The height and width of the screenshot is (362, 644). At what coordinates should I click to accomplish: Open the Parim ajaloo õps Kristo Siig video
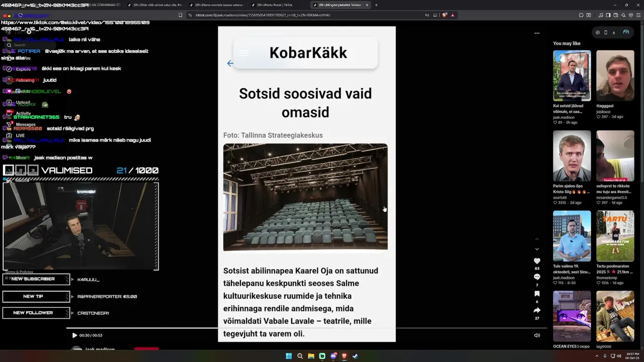click(572, 156)
